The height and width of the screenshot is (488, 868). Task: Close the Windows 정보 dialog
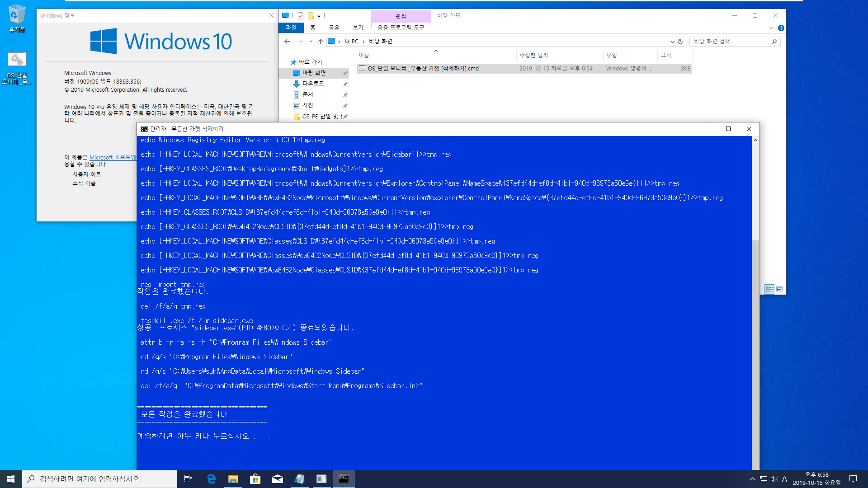(271, 15)
